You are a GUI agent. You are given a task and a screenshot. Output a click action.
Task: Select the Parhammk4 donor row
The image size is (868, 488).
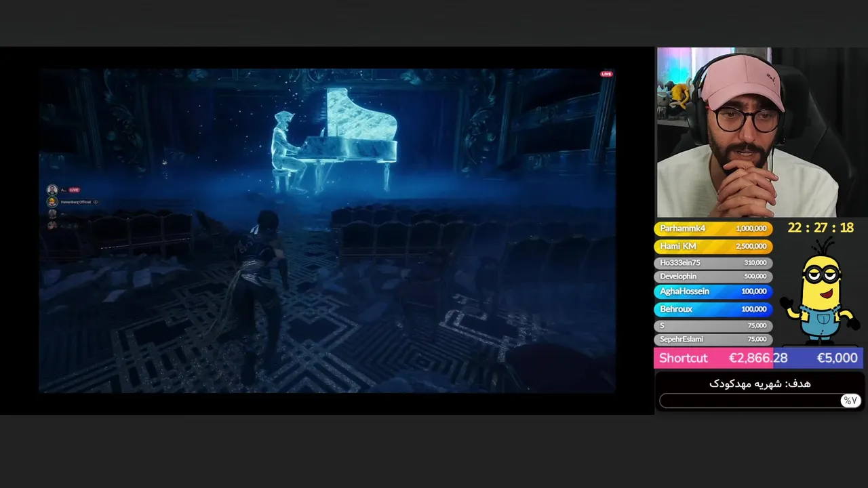(712, 228)
